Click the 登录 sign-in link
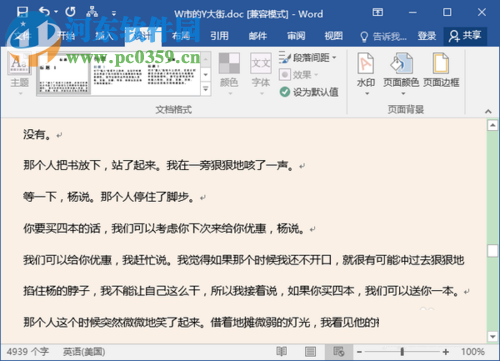 coord(427,36)
